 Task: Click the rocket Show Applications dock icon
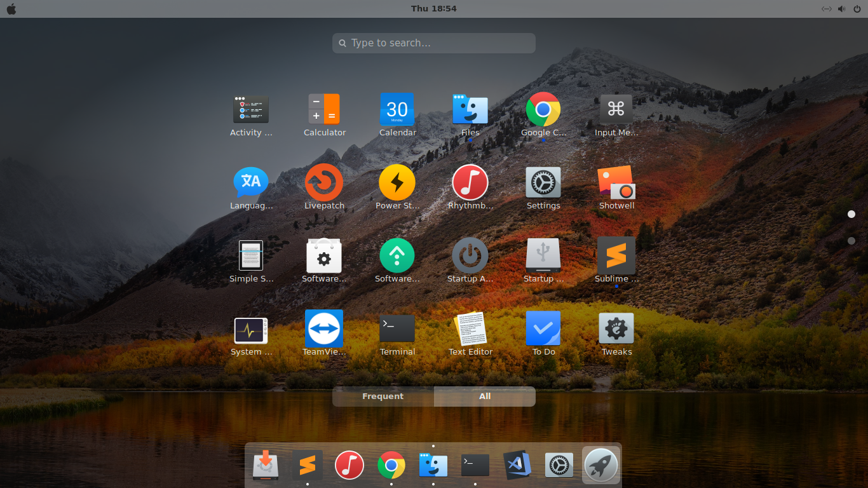[601, 465]
